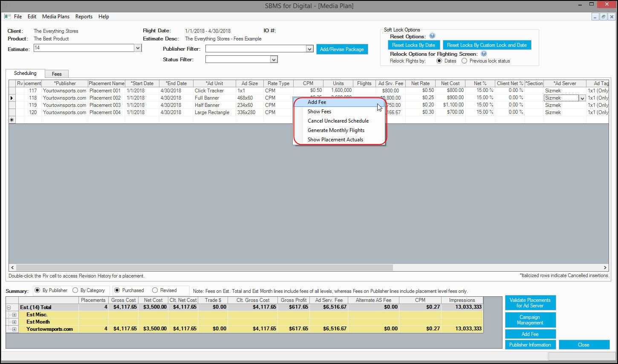Expand the Est Misc. summary row
The image size is (618, 364).
click(14, 315)
